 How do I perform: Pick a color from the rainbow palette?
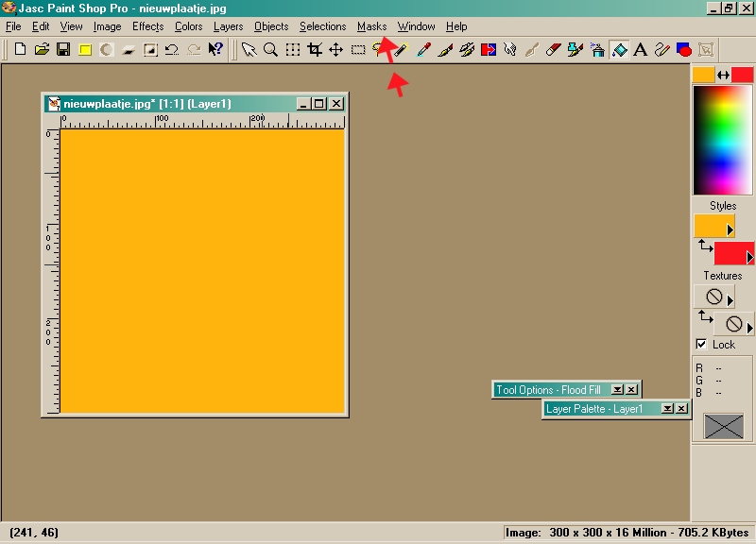pyautogui.click(x=723, y=140)
